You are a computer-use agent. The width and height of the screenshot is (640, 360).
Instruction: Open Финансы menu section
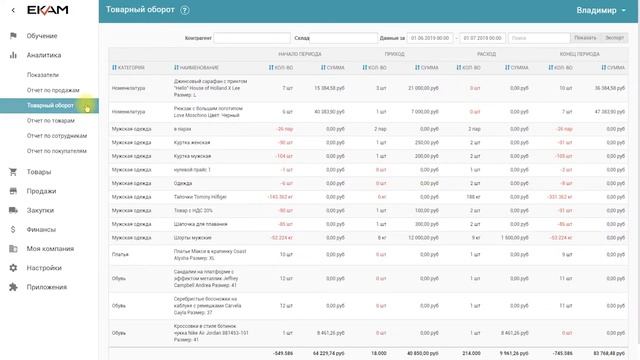pos(41,229)
